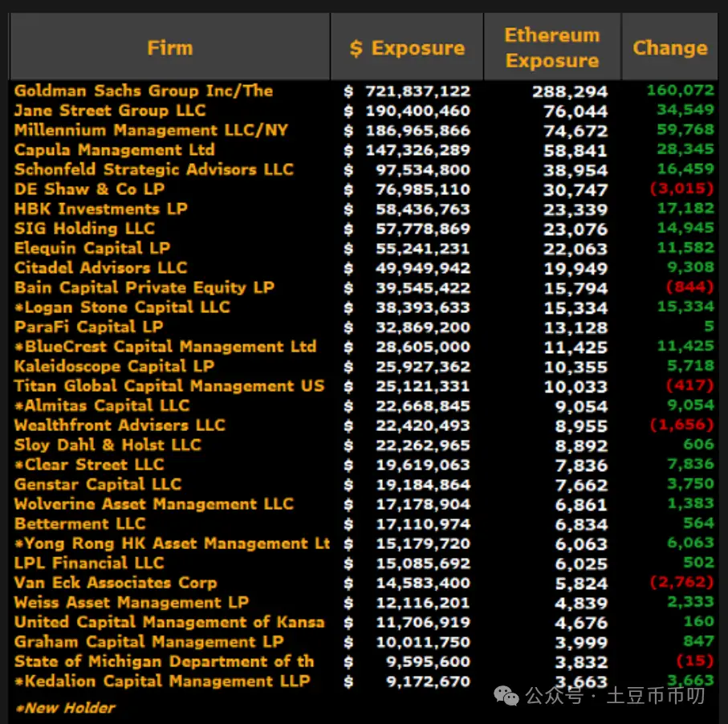Click the "Kaleidoscope Capital LP" firm name
Image resolution: width=728 pixels, height=724 pixels.
coord(114,366)
